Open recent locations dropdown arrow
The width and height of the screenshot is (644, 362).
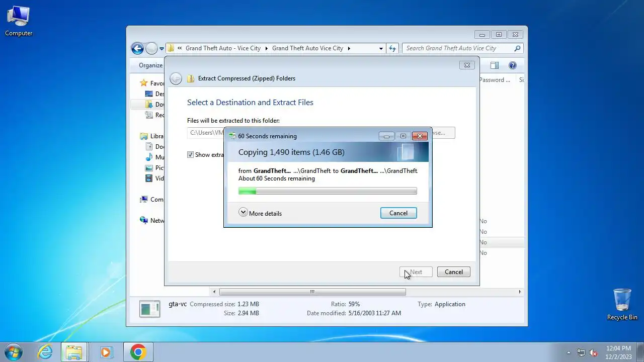[162, 49]
